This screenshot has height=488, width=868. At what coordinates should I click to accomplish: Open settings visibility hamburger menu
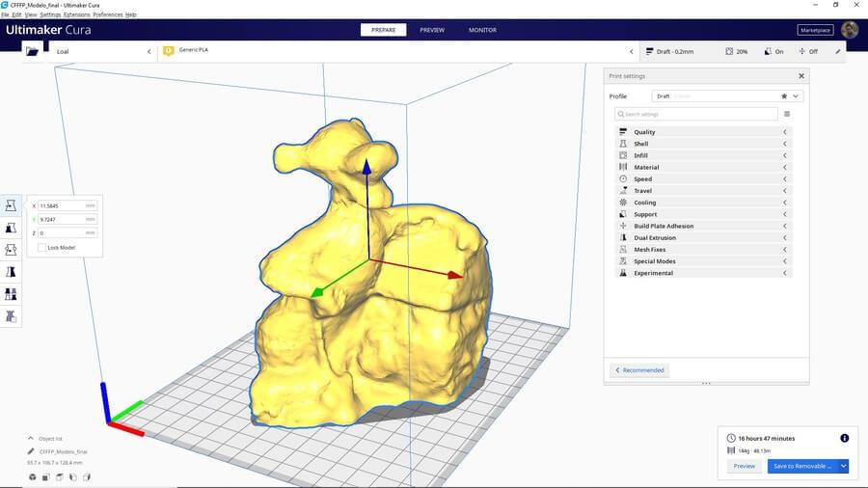[787, 114]
